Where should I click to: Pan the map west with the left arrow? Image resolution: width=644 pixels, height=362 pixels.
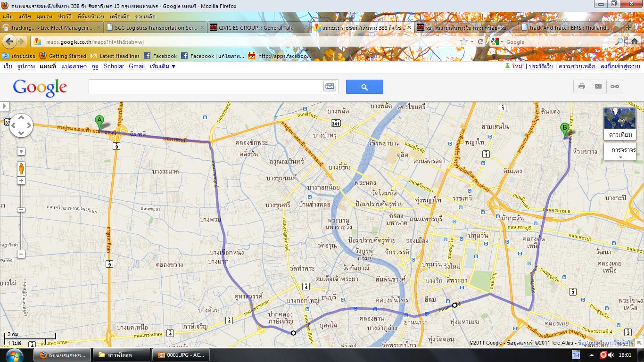coord(13,125)
